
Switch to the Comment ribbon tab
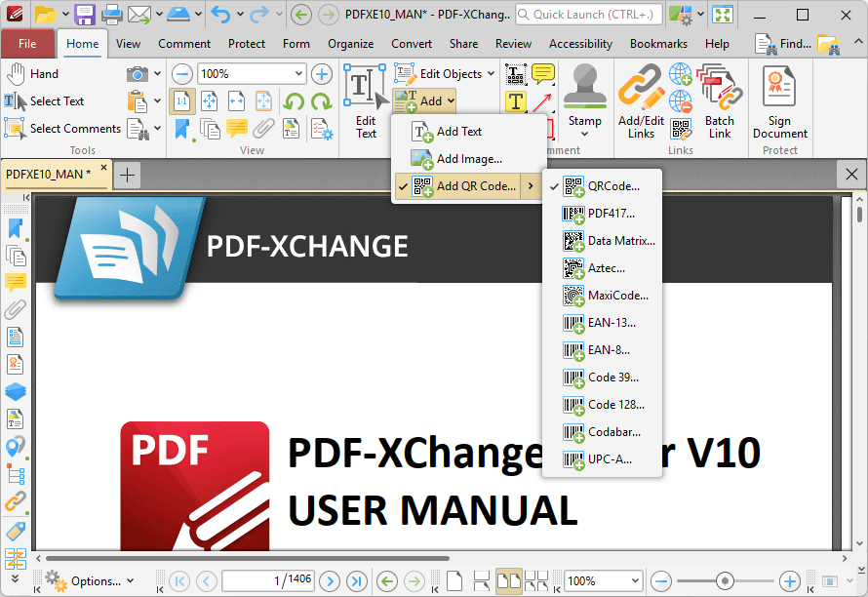(184, 44)
